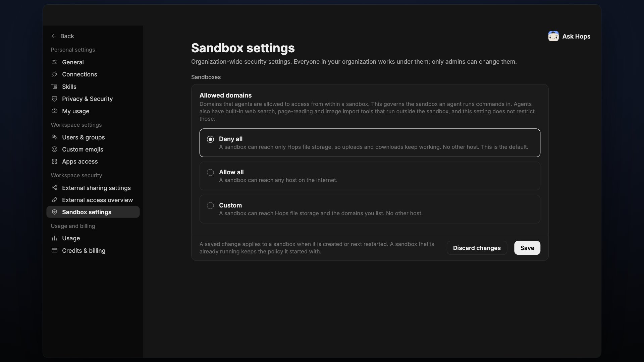Click the Ask Hops label

click(576, 36)
